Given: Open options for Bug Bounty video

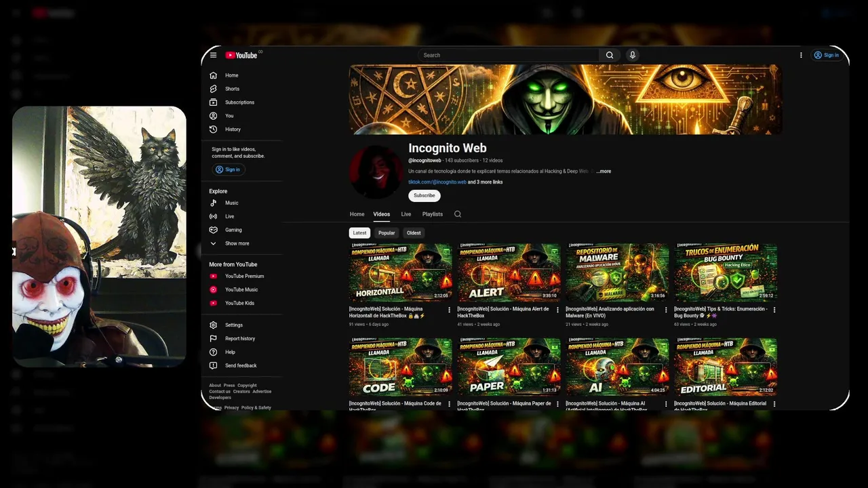Looking at the screenshot, I should pos(774,310).
